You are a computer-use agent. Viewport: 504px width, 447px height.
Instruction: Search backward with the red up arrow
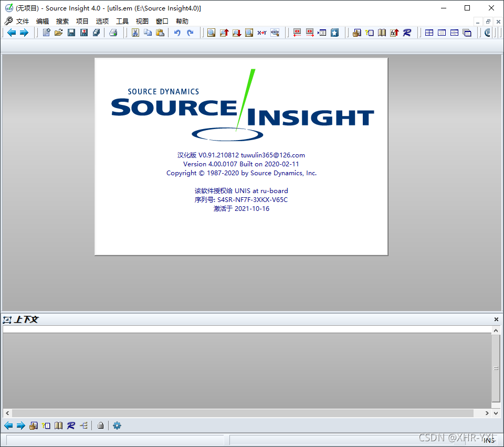(x=224, y=33)
